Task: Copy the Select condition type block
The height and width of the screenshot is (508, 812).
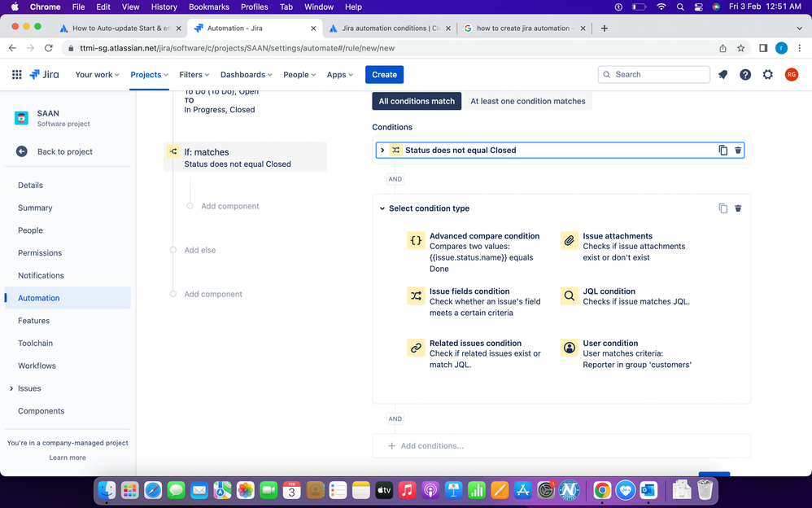Action: pyautogui.click(x=723, y=208)
